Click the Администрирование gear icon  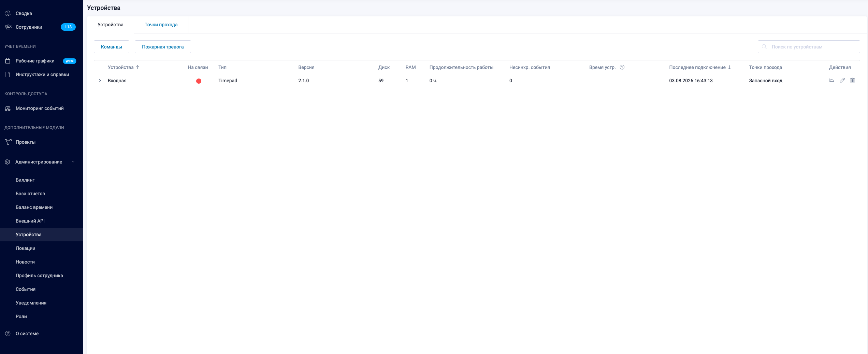pyautogui.click(x=8, y=162)
